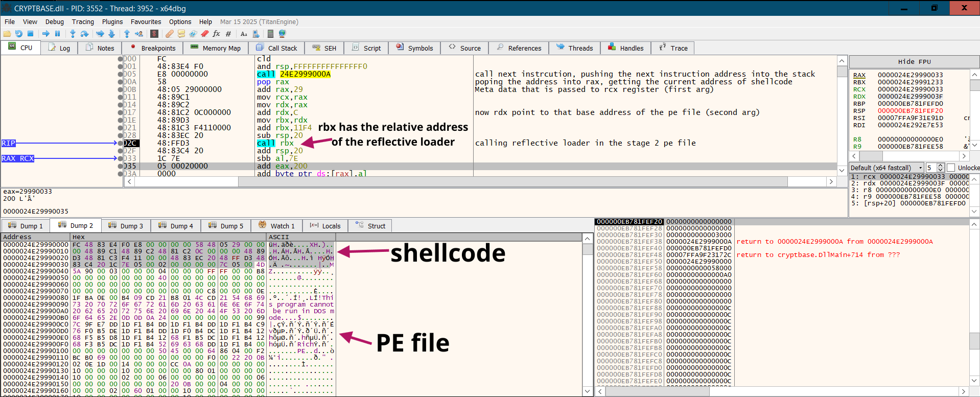Run to user code icon
The image size is (980, 397).
[138, 34]
